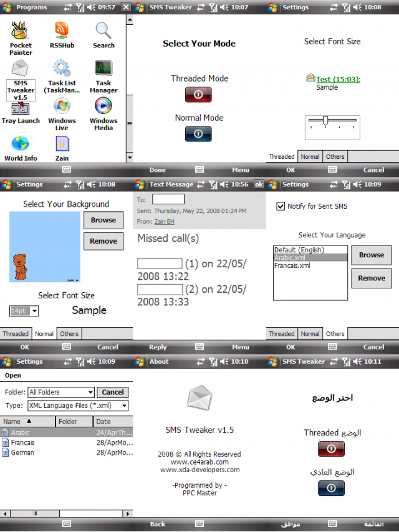Click the Arabic file's XML icon in the Open dialog
This screenshot has width=399, height=532.
point(6,432)
